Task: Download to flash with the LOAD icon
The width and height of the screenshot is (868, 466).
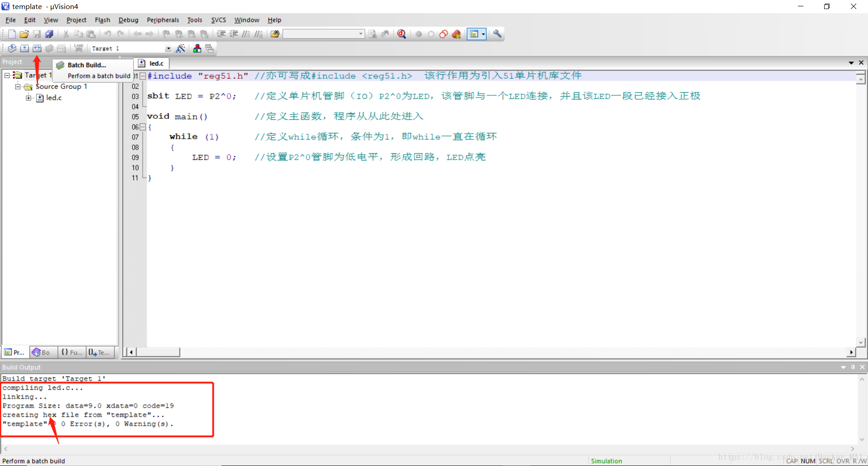Action: click(79, 48)
